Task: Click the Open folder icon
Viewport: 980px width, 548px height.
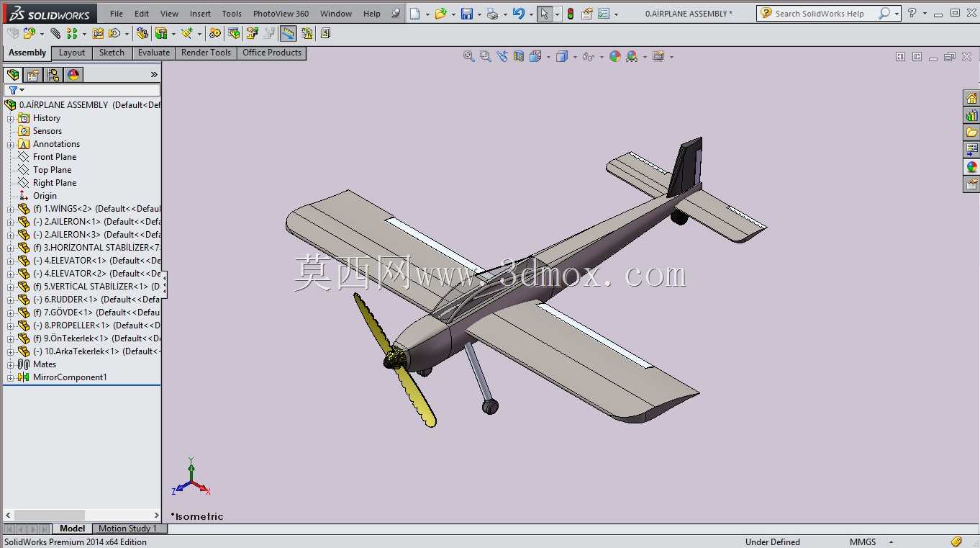Action: click(x=441, y=14)
